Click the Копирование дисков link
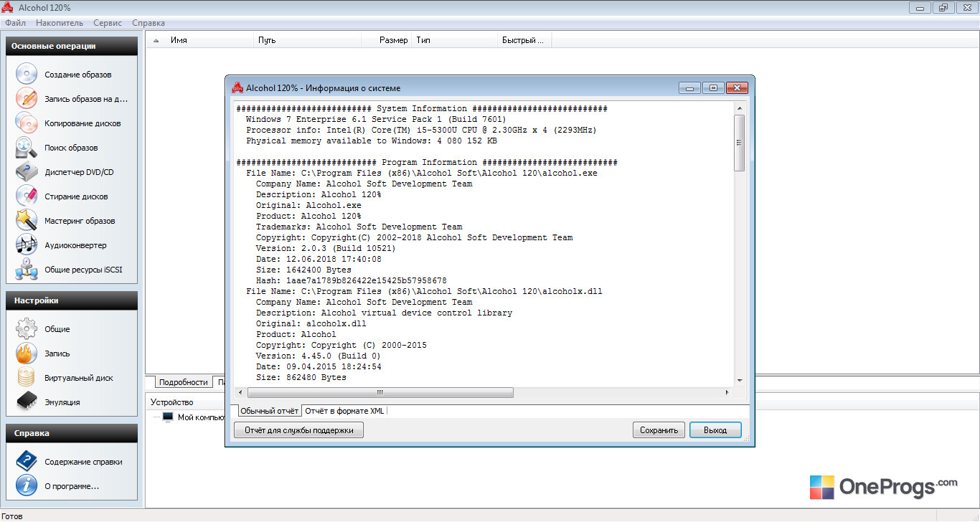 click(83, 123)
